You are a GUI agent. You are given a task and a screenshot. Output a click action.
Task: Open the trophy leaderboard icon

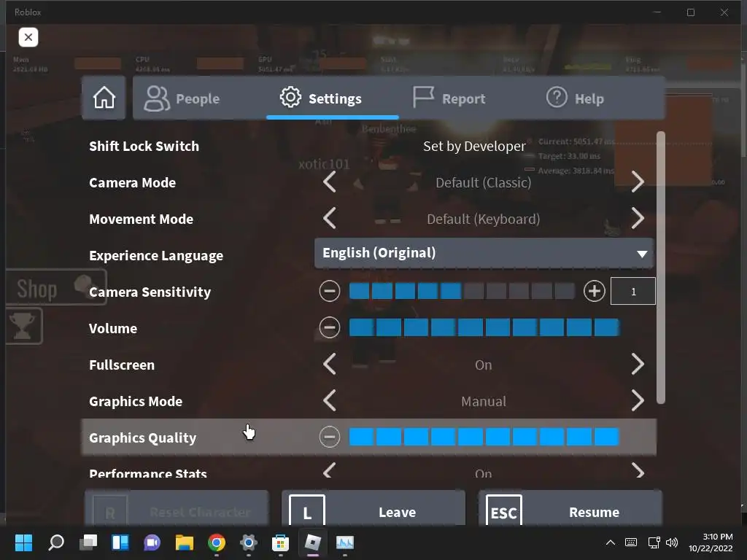click(x=23, y=326)
